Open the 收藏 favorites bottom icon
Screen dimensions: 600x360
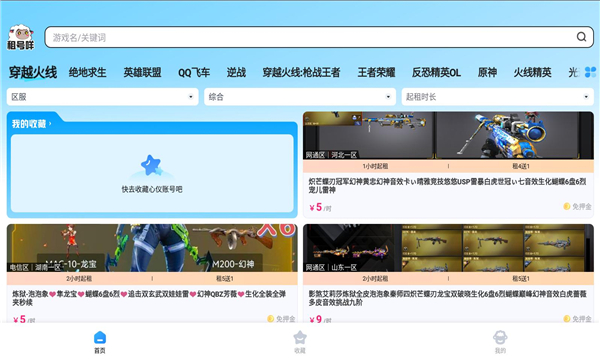coord(300,338)
